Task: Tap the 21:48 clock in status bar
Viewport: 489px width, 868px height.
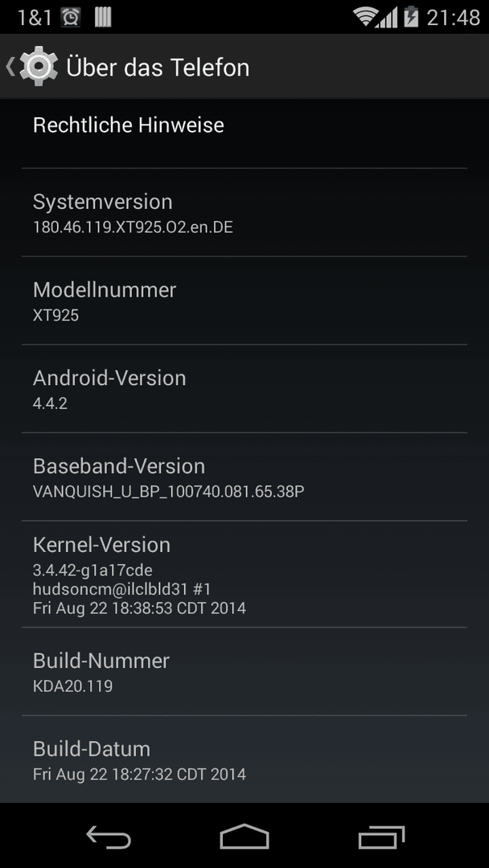Action: click(453, 18)
